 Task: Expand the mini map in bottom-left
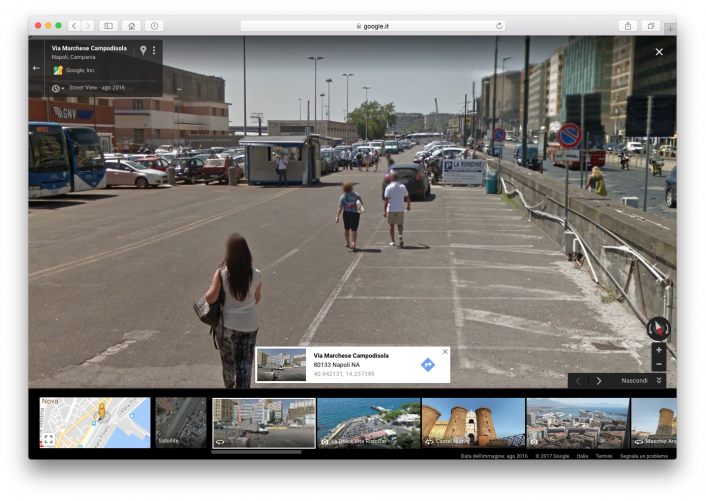point(48,438)
